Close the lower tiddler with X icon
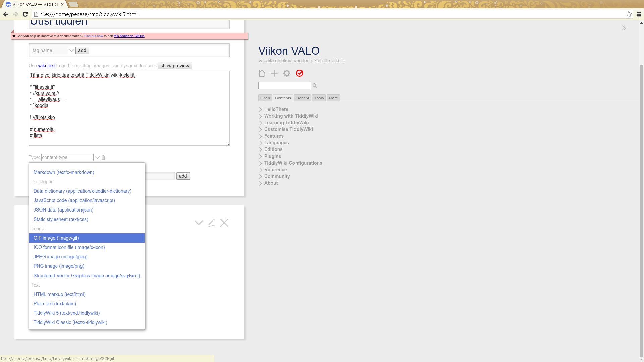This screenshot has height=362, width=644. coord(224,223)
